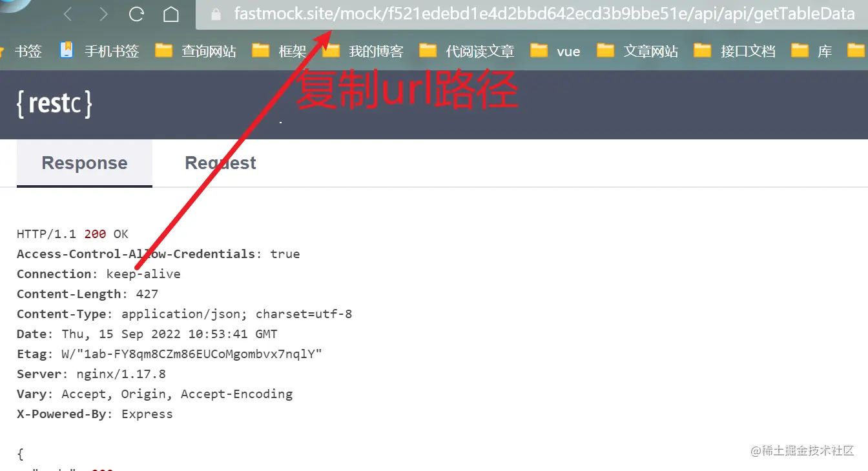Click folder icon beside 代阅读文章
868x471 pixels.
click(428, 50)
